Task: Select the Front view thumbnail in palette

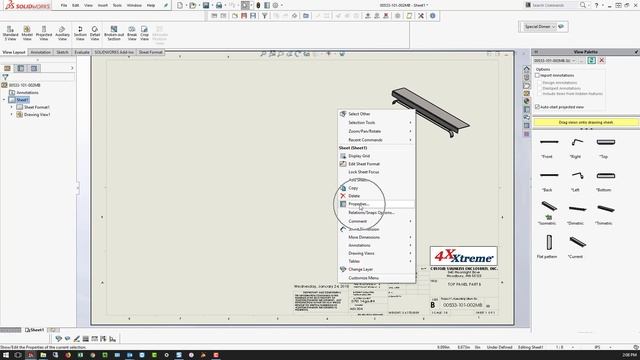Action: point(549,142)
